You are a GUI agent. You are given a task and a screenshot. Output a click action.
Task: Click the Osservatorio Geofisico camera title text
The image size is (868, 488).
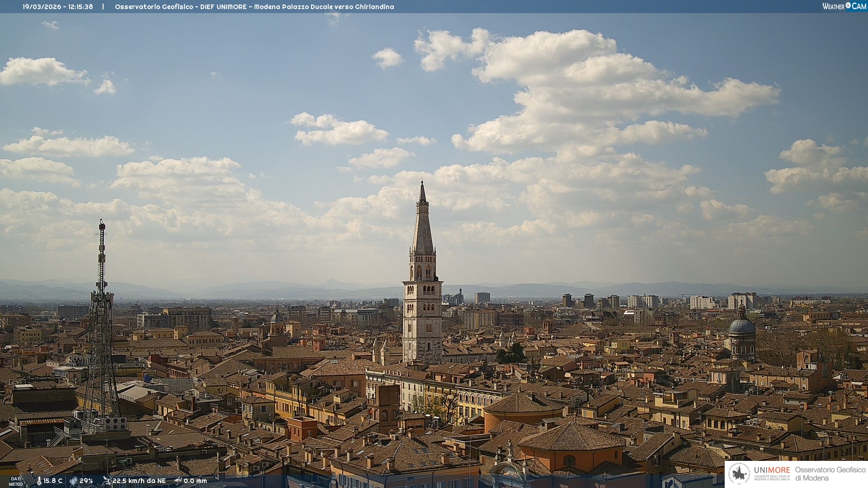254,7
